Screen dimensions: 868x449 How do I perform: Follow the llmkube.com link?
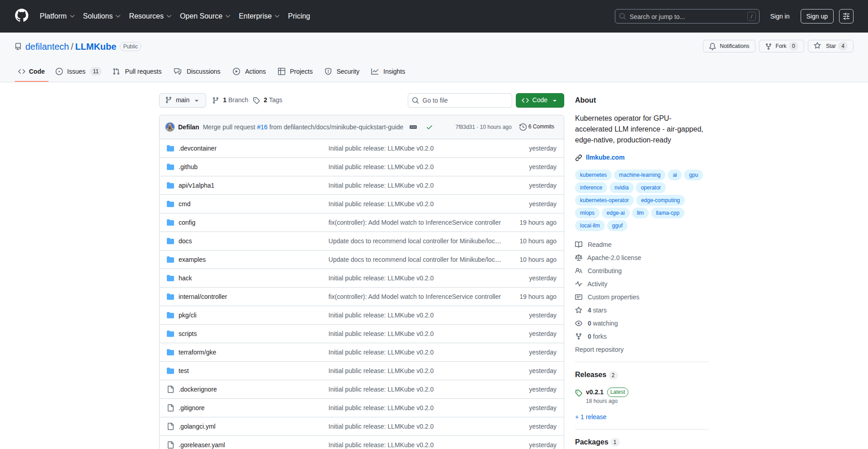(x=605, y=157)
